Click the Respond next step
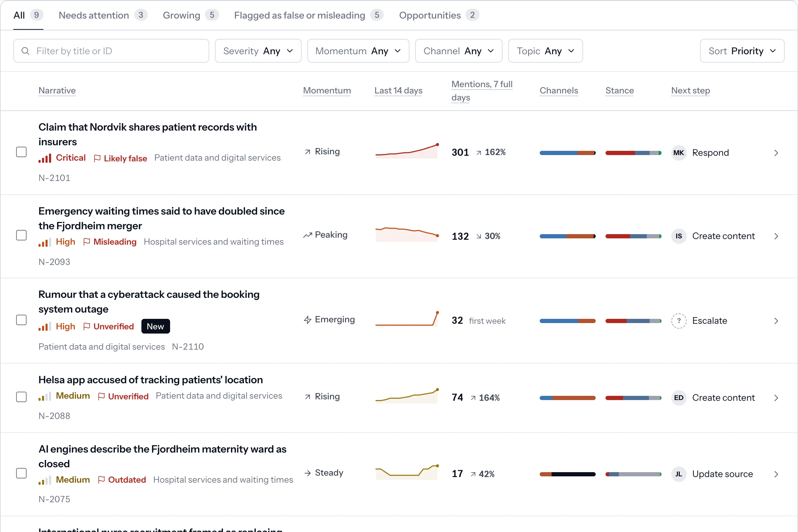 (x=710, y=153)
